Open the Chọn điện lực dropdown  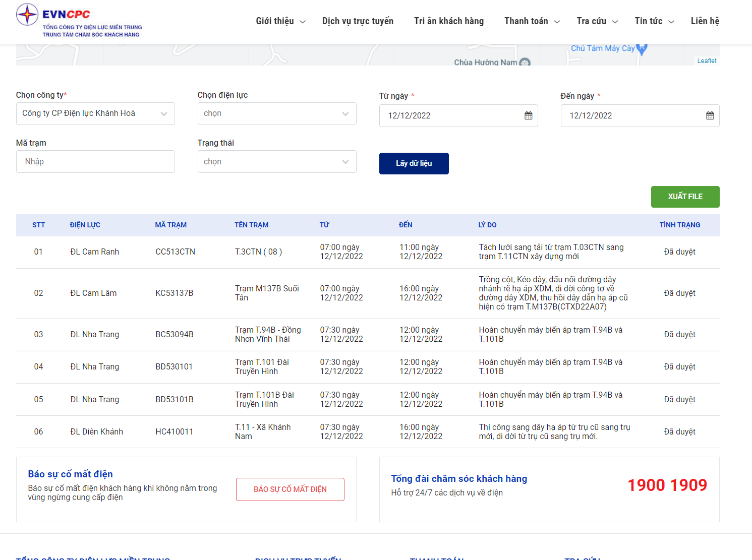click(x=276, y=114)
